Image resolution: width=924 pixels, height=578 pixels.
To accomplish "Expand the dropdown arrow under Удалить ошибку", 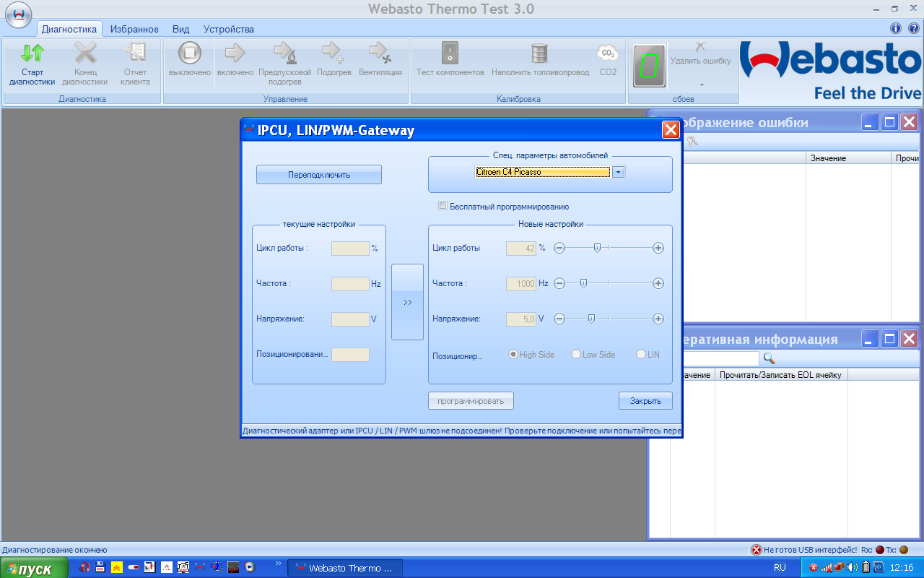I will pos(700,85).
